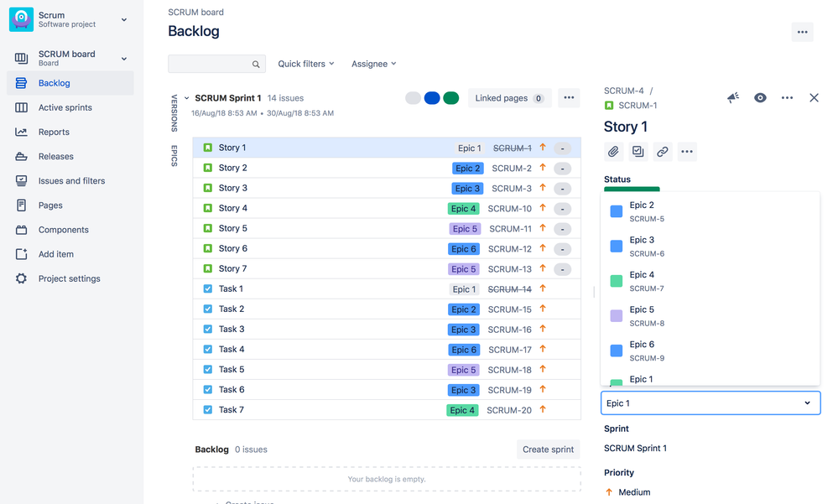Open the backlog page more options menu
Viewport: 838px width, 504px height.
click(802, 32)
